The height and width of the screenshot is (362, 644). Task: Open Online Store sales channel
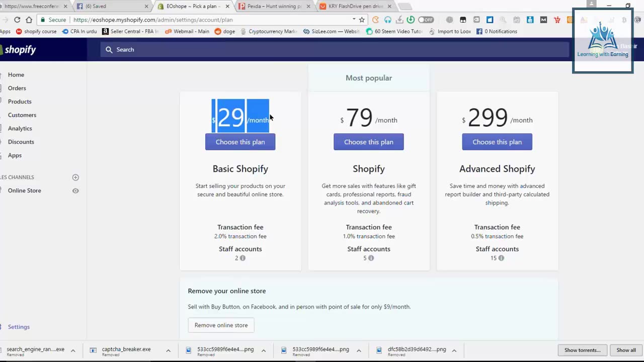[25, 191]
